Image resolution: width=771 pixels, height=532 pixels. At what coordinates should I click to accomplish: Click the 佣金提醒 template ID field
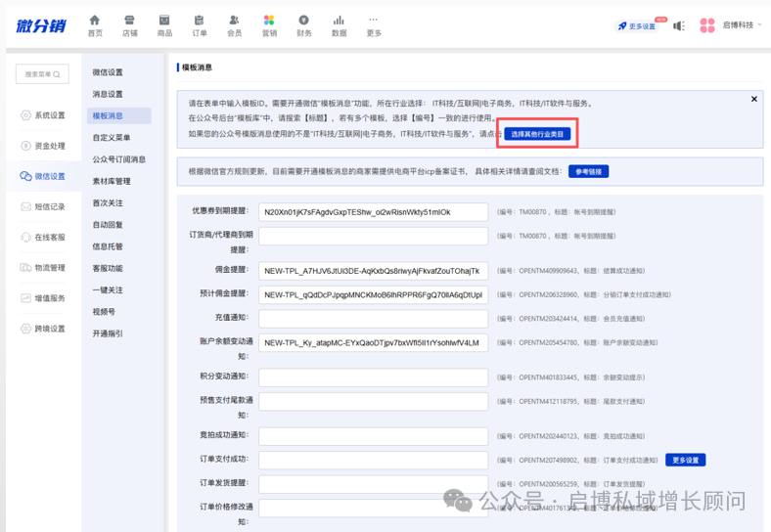[373, 271]
